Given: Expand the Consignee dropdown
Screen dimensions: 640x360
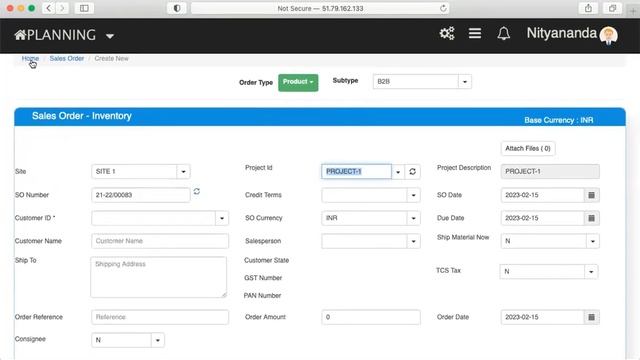Looking at the screenshot, I should pyautogui.click(x=158, y=340).
